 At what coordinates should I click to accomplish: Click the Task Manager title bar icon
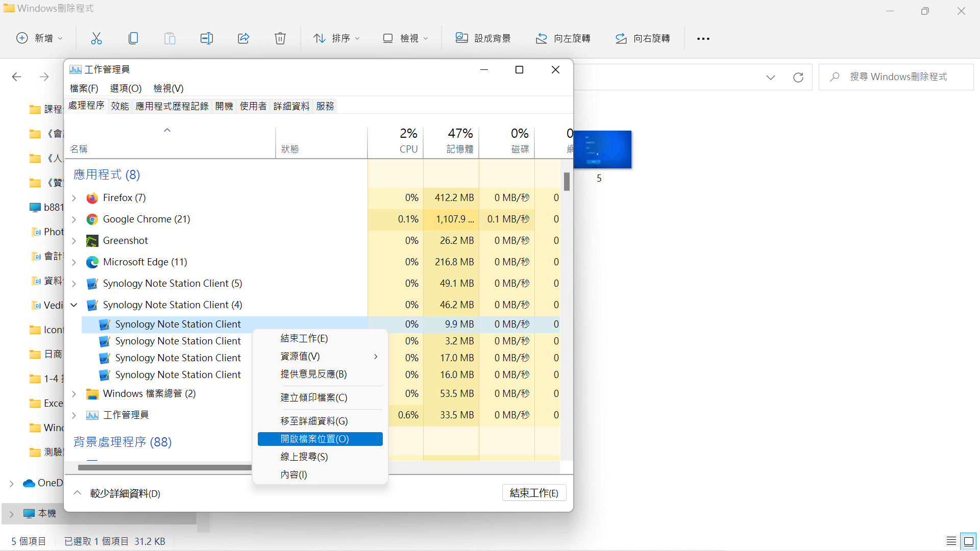tap(76, 70)
